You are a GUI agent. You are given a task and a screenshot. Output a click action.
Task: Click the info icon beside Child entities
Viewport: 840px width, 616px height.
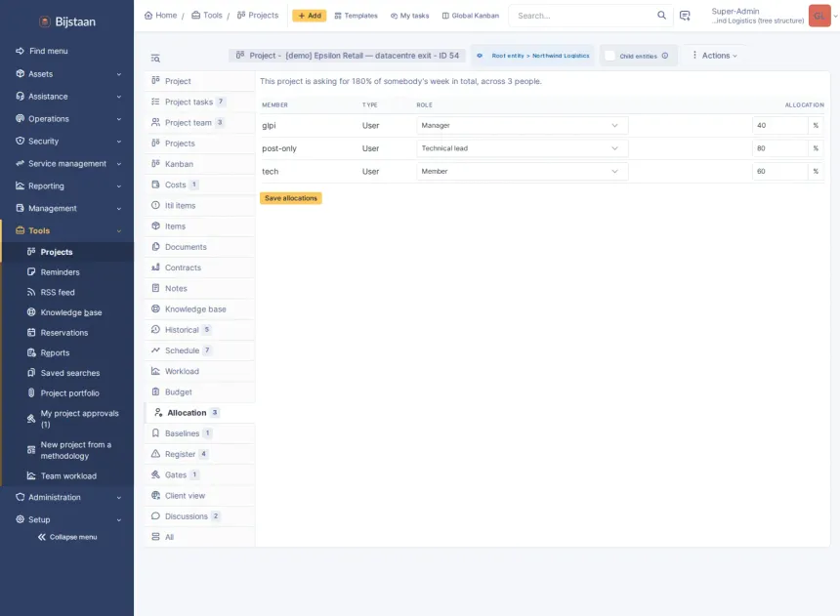pyautogui.click(x=665, y=56)
